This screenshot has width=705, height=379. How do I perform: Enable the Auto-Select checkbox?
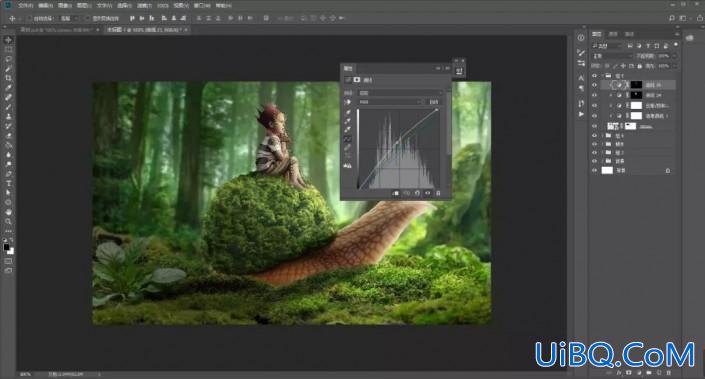tap(29, 18)
